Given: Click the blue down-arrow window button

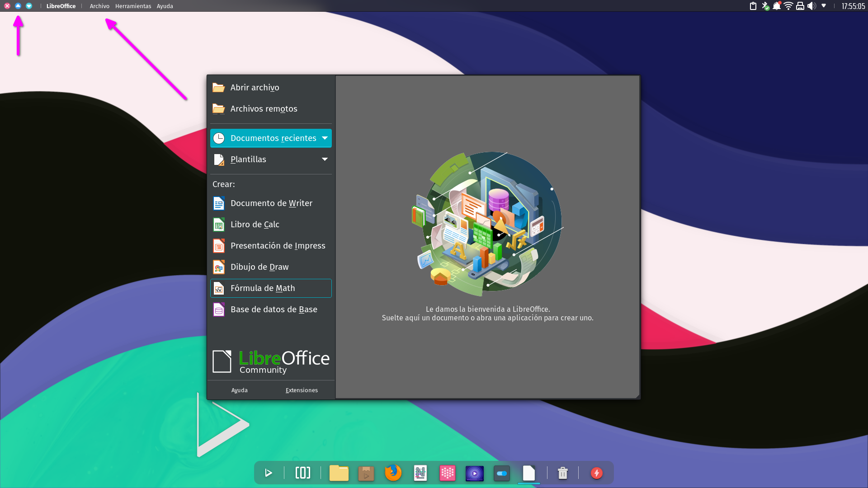Looking at the screenshot, I should [x=29, y=6].
